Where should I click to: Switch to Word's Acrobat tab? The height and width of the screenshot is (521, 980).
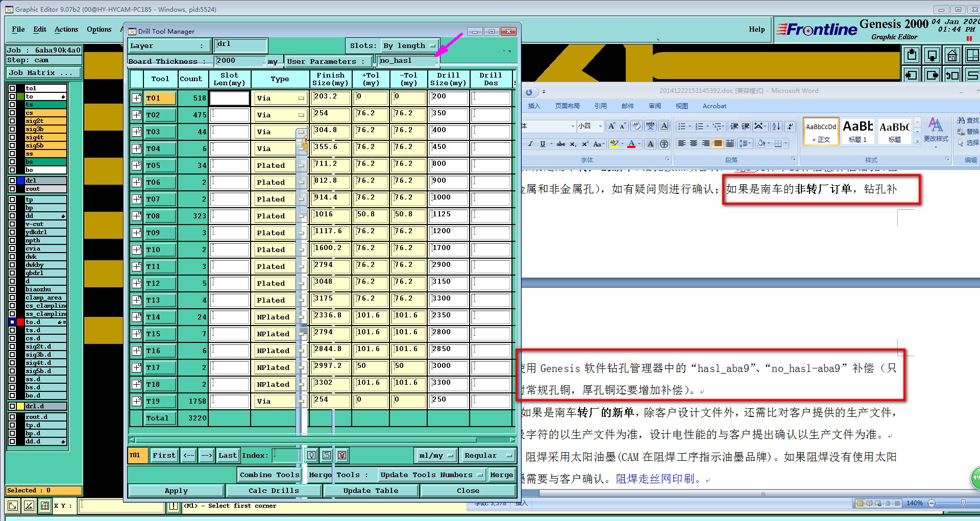coord(714,106)
